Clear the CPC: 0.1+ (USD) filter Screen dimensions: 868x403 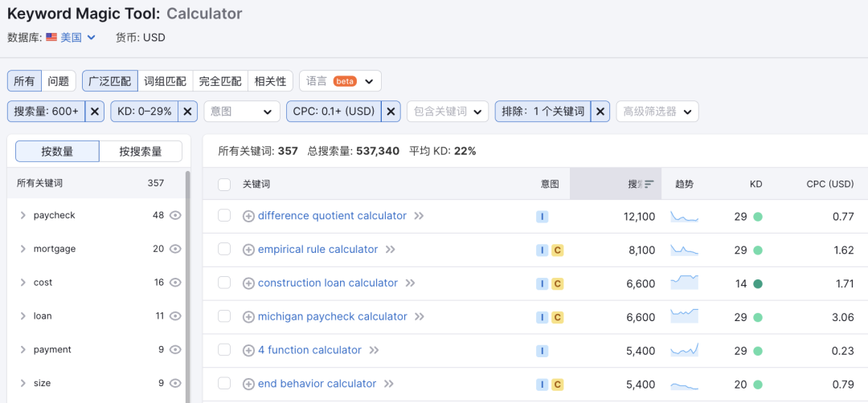tap(391, 112)
